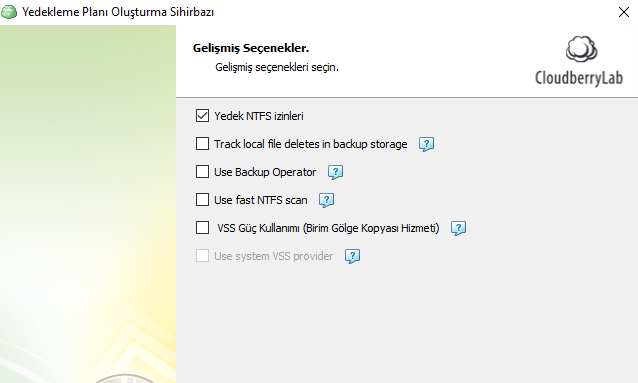Screen dimensions: 638x383
Task: Show help for Use fast NTFS scan
Action: pyautogui.click(x=326, y=200)
